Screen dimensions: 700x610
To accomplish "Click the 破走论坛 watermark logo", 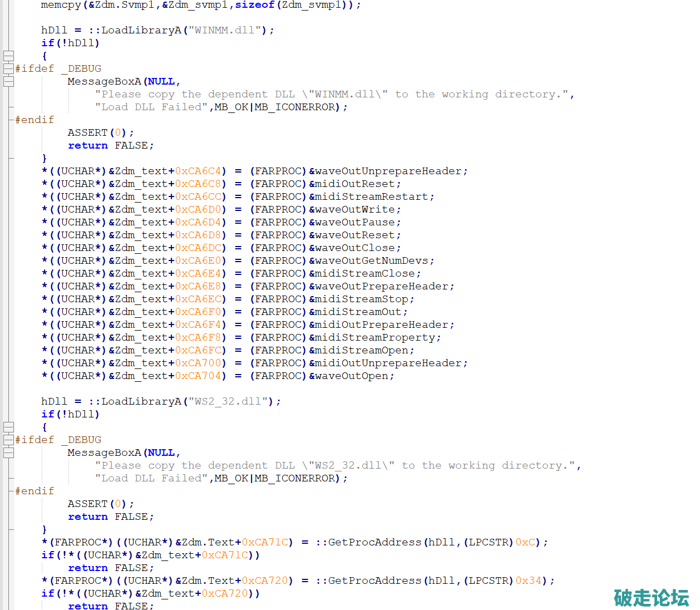I will (651, 598).
